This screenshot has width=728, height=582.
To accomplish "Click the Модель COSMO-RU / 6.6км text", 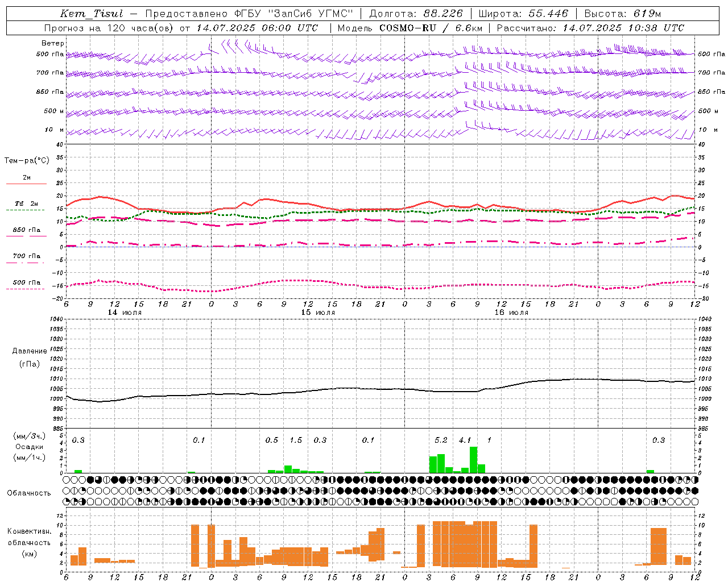I will (x=410, y=28).
